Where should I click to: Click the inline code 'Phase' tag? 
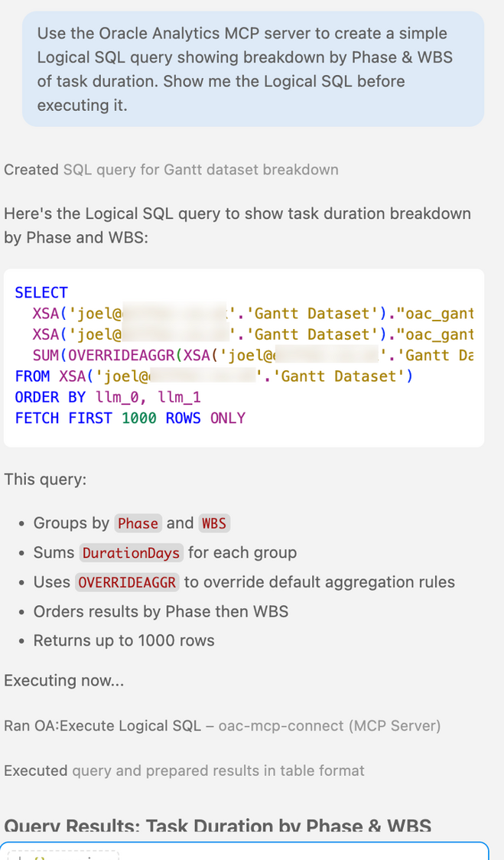point(138,523)
